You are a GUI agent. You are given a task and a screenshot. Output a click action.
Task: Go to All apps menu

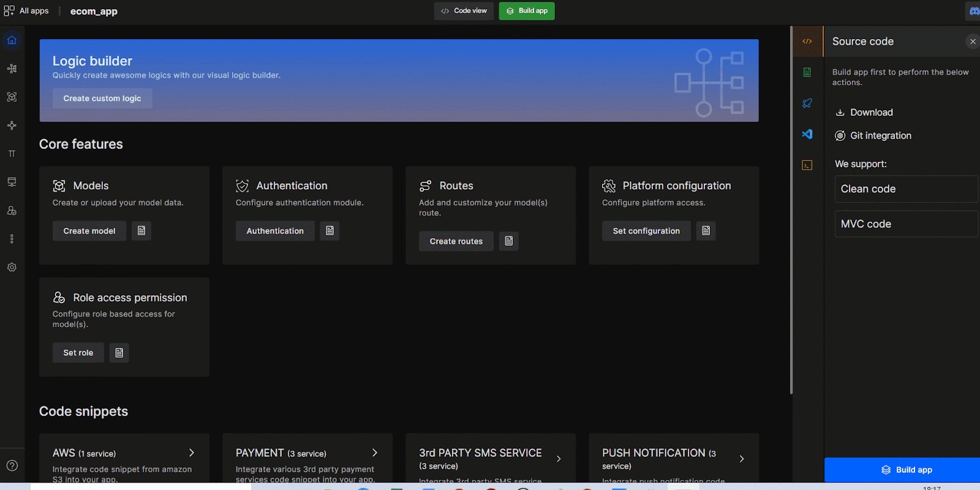pos(26,11)
